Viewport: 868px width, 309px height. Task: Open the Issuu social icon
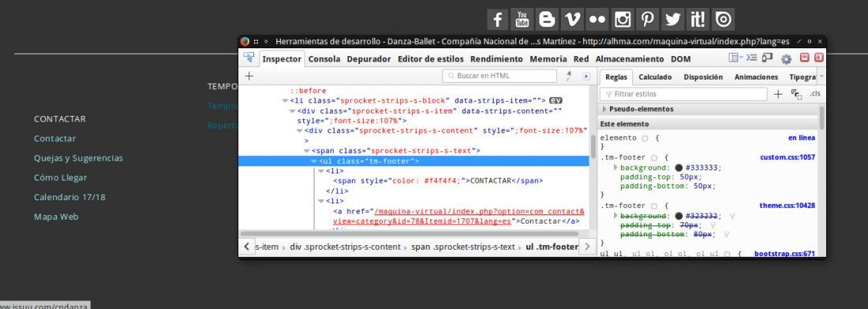pos(723,20)
